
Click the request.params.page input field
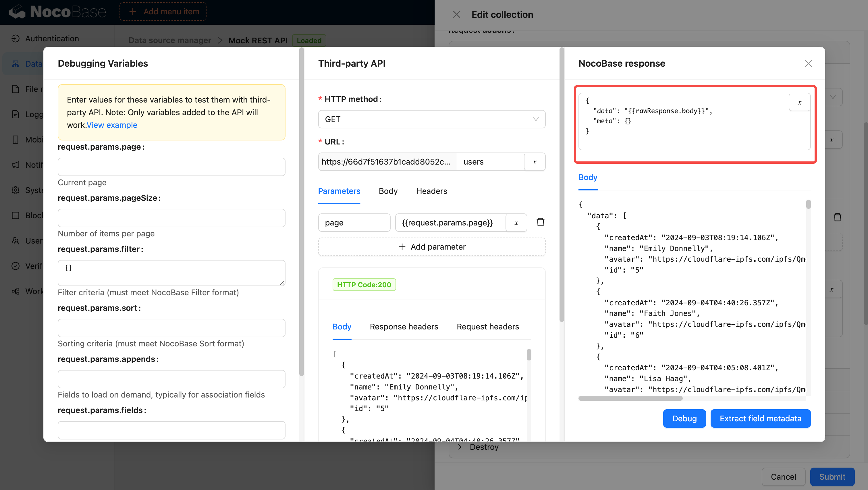coord(171,167)
